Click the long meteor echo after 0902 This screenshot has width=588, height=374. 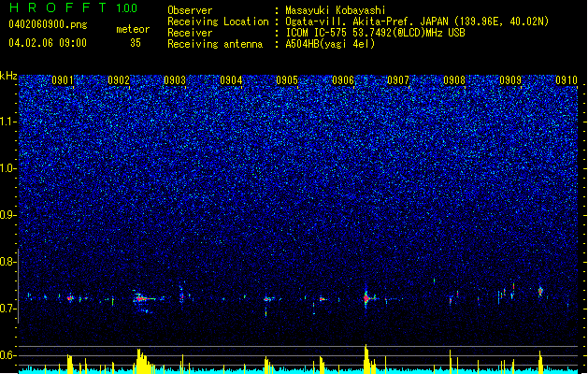pos(144,299)
